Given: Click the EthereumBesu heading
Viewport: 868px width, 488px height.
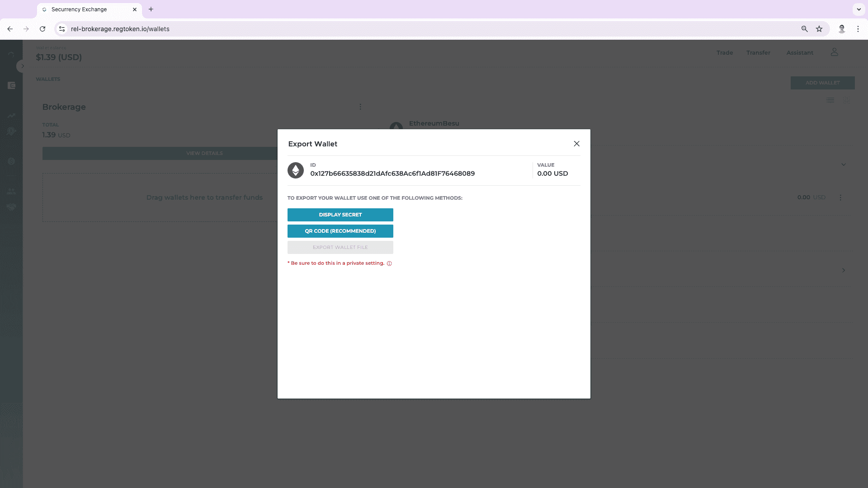Looking at the screenshot, I should coord(434,123).
